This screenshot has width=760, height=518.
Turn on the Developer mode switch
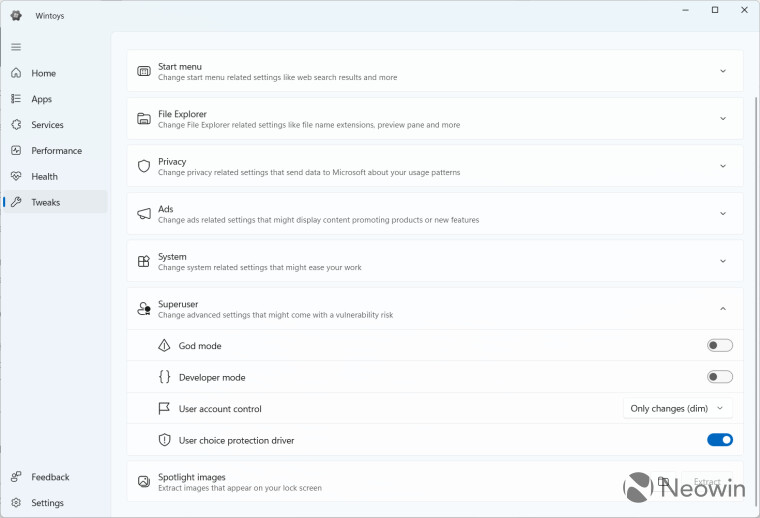pyautogui.click(x=720, y=377)
